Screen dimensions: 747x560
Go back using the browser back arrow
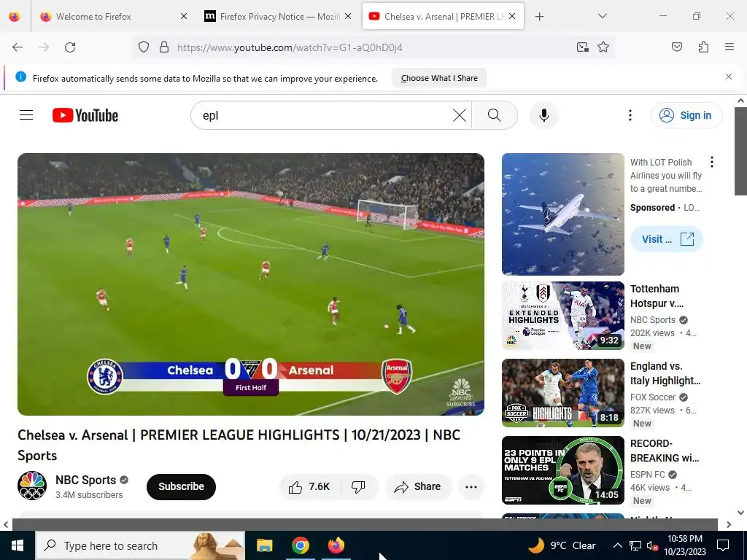point(18,47)
